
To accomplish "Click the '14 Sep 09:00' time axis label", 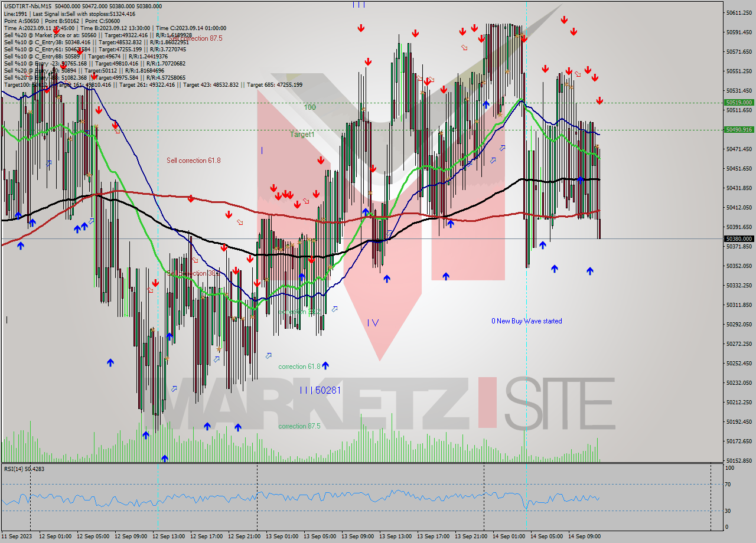I will coord(584,537).
